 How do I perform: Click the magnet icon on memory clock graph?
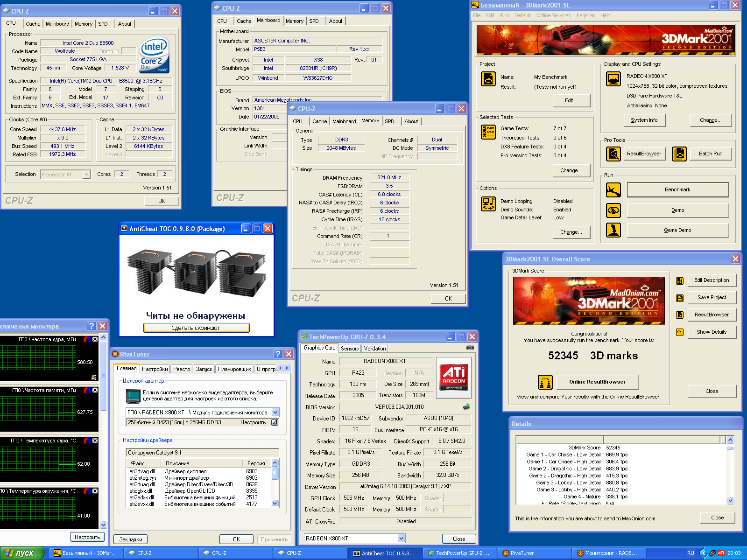(87, 390)
